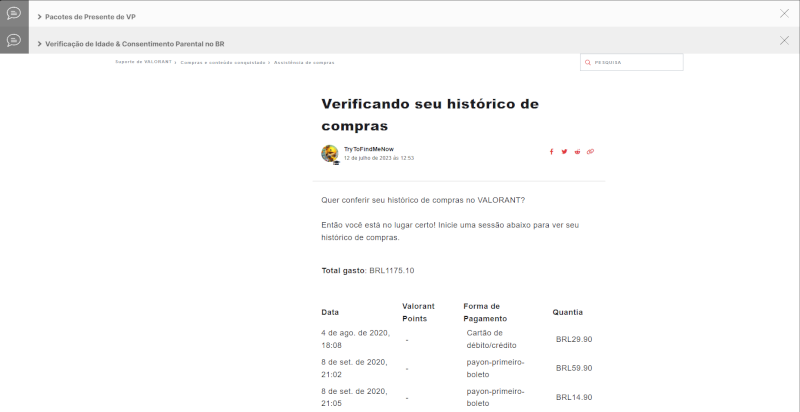800x412 pixels.
Task: Click the article date 12 de julho de 2023
Action: (379, 158)
